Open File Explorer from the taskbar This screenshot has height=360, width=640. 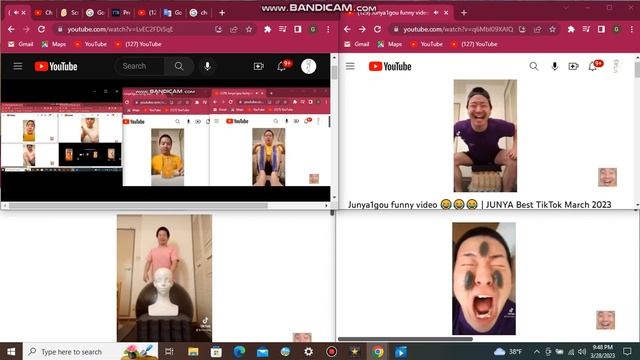click(x=193, y=351)
